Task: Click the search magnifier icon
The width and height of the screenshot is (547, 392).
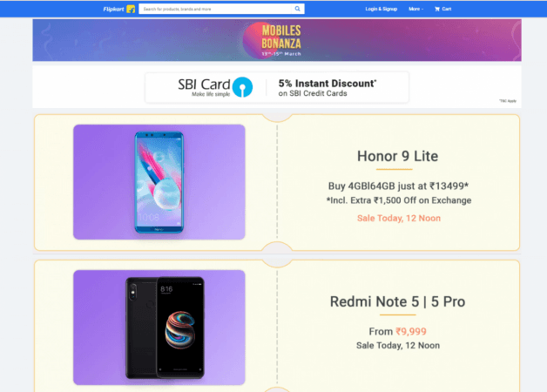Action: click(x=298, y=9)
